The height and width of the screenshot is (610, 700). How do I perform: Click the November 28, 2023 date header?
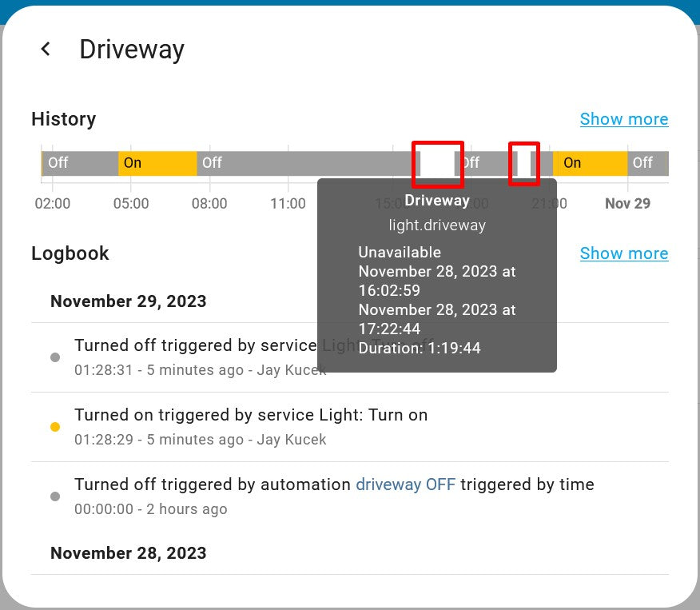coord(128,553)
